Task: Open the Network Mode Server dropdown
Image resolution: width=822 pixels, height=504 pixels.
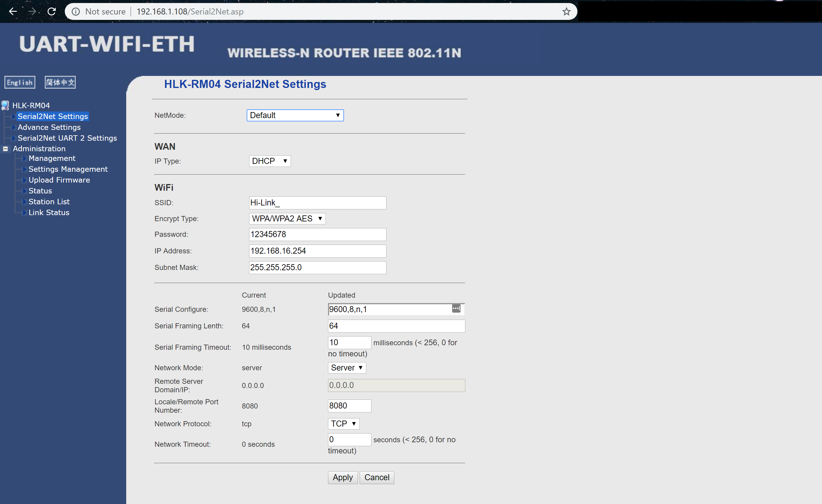Action: [x=347, y=368]
